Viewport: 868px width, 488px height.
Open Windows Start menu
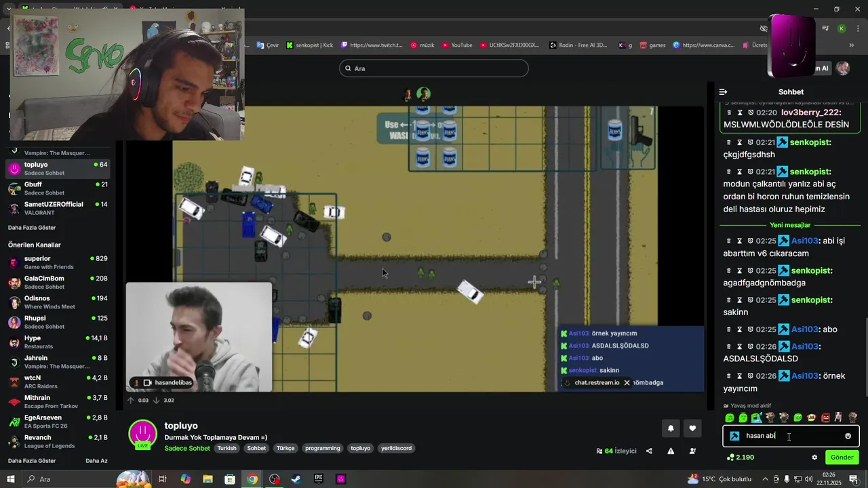(11, 479)
